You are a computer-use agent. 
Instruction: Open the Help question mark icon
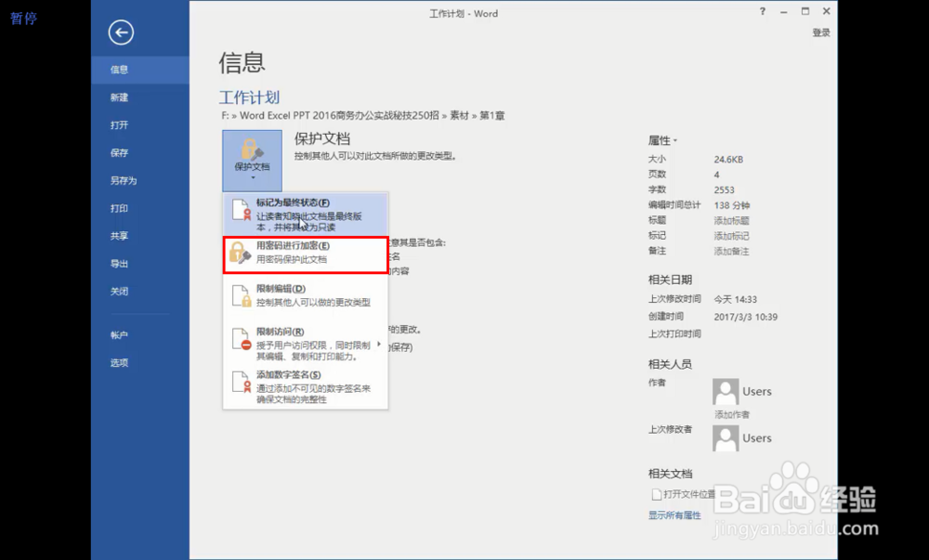(761, 12)
